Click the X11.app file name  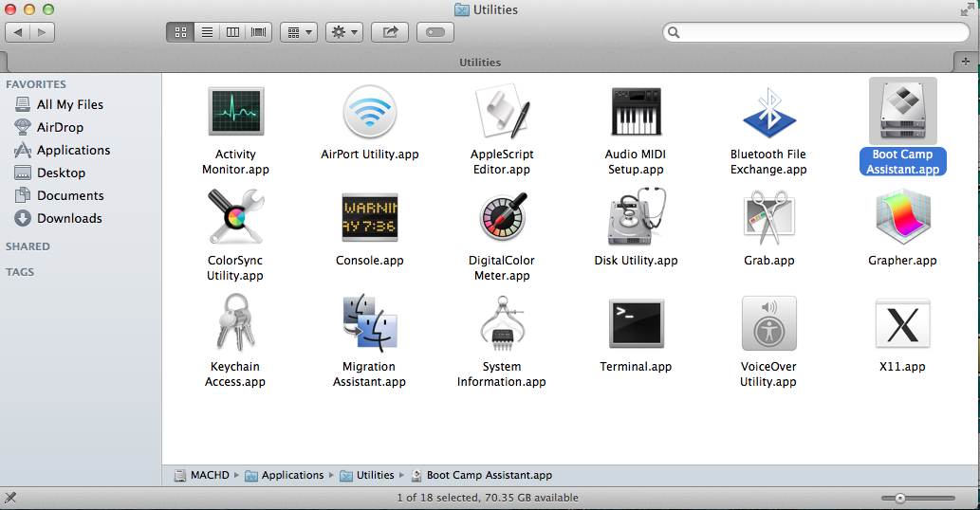[x=902, y=367]
